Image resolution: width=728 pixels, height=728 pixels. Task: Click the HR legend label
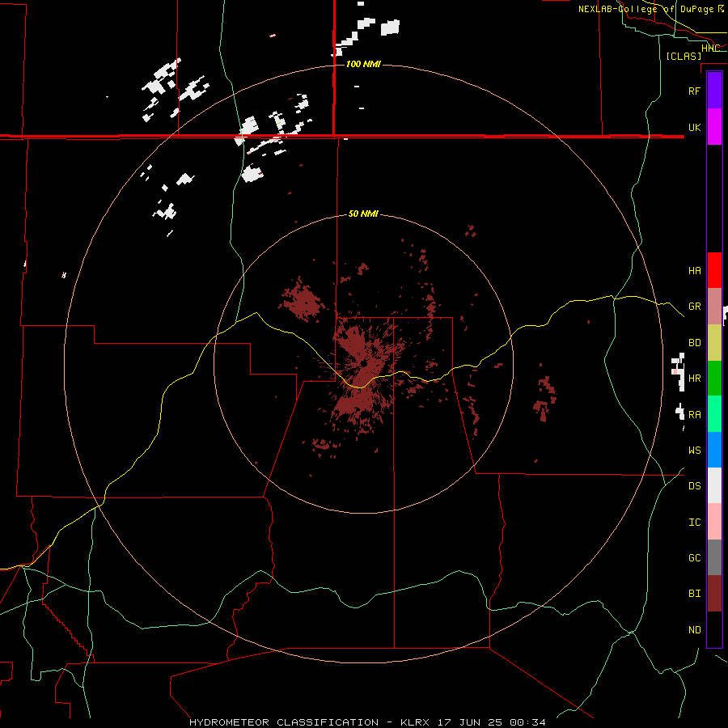tap(694, 378)
